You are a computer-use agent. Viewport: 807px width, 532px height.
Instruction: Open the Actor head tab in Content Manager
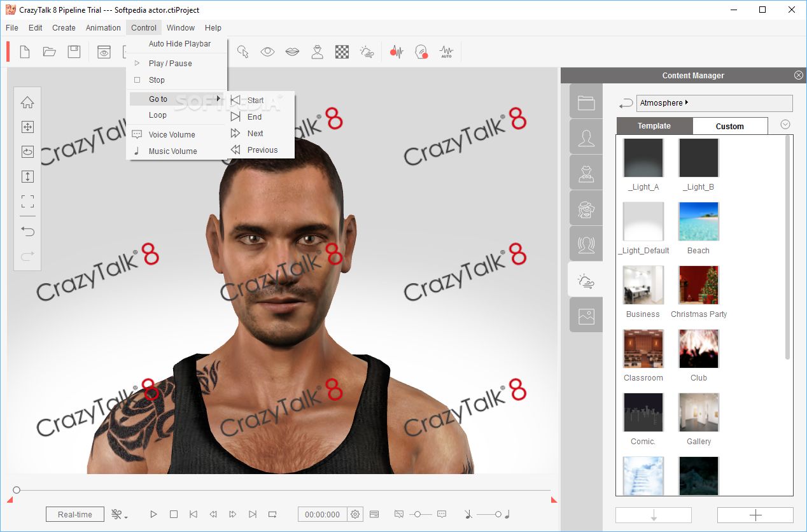[x=586, y=138]
